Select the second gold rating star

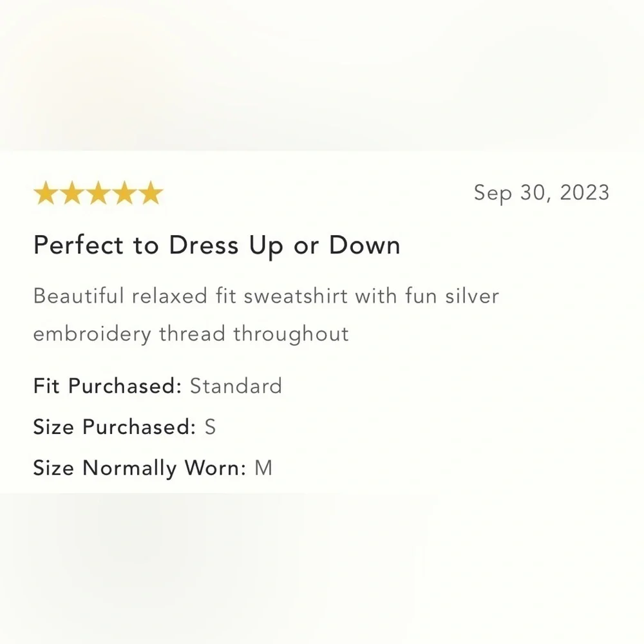(x=71, y=193)
